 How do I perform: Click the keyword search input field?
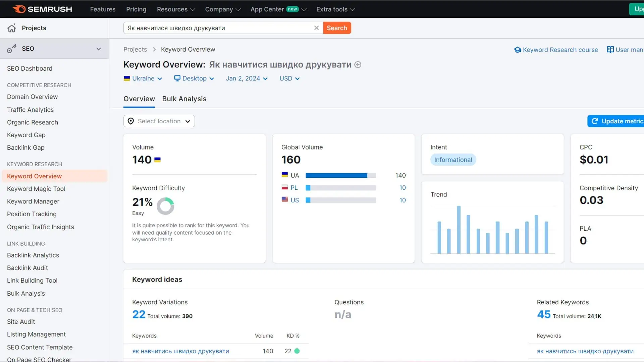(x=218, y=28)
